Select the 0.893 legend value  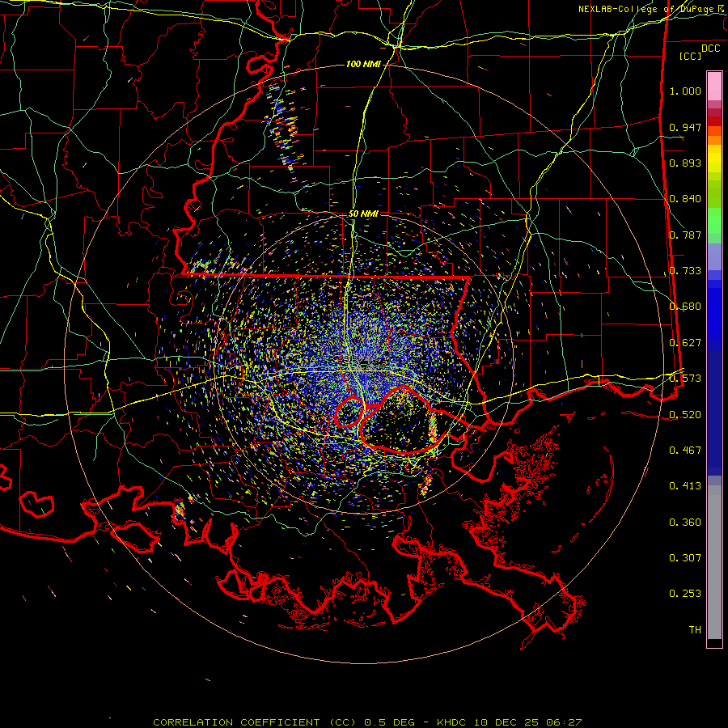tap(685, 163)
